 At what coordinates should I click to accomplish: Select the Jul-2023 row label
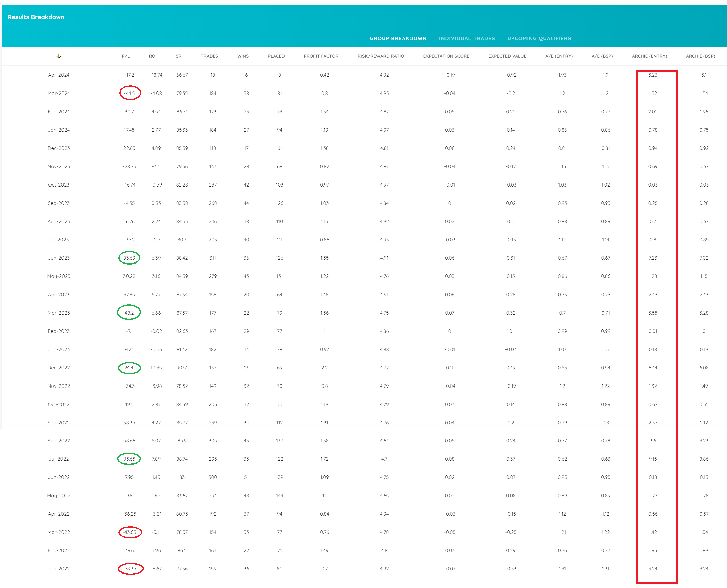point(59,240)
